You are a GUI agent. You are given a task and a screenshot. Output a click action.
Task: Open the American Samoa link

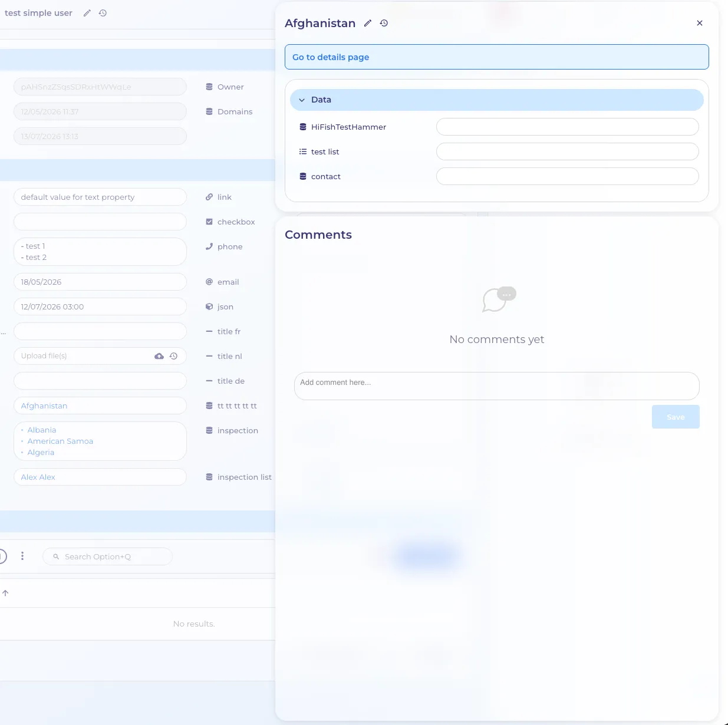(60, 441)
